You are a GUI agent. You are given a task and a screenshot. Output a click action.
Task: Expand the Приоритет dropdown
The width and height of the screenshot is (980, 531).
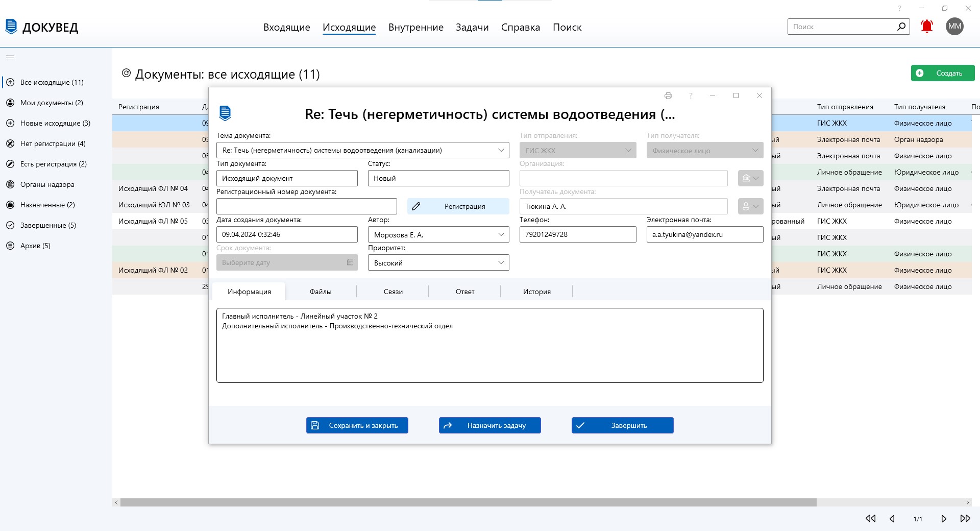(501, 262)
